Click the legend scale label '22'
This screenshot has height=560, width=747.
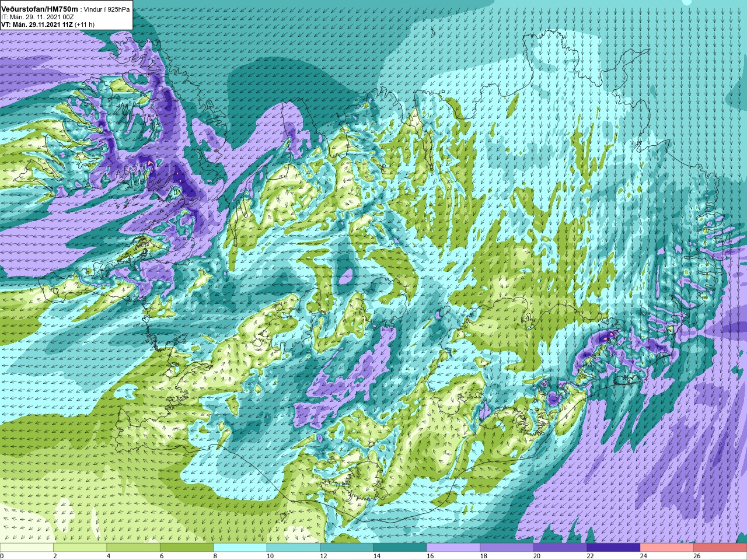tap(591, 556)
